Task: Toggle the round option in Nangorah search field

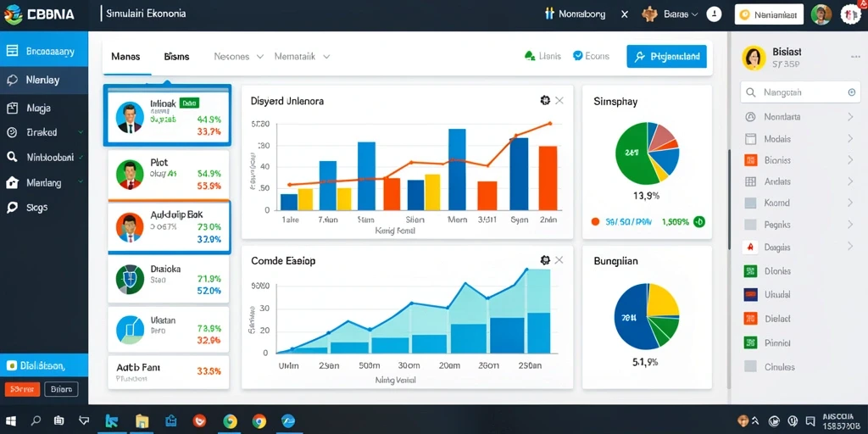Action: pyautogui.click(x=852, y=92)
